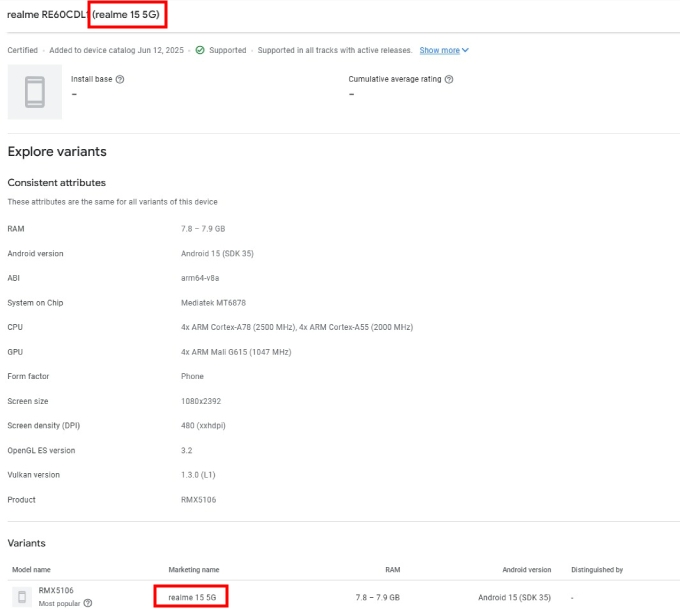
Task: Click the RAM column header in Variants
Action: tap(392, 569)
